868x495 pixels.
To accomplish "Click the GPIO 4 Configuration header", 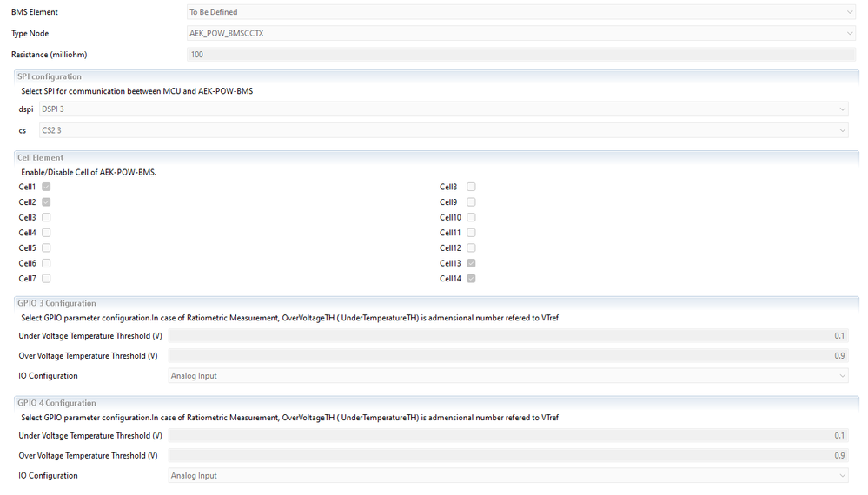I will pyautogui.click(x=56, y=403).
